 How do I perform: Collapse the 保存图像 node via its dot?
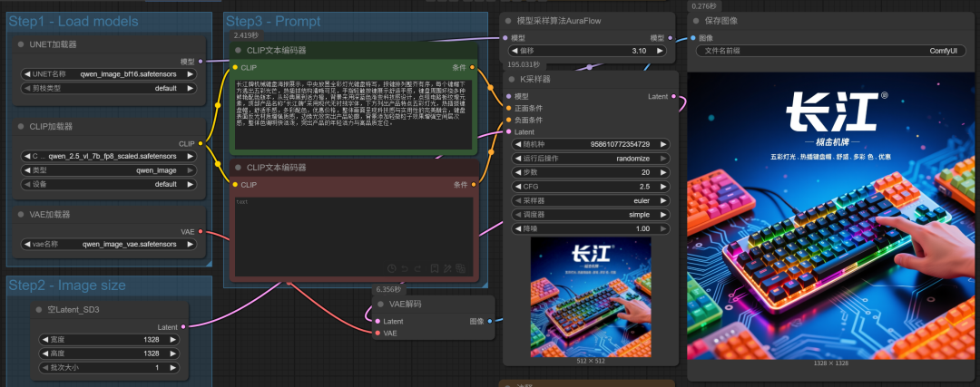(x=695, y=21)
